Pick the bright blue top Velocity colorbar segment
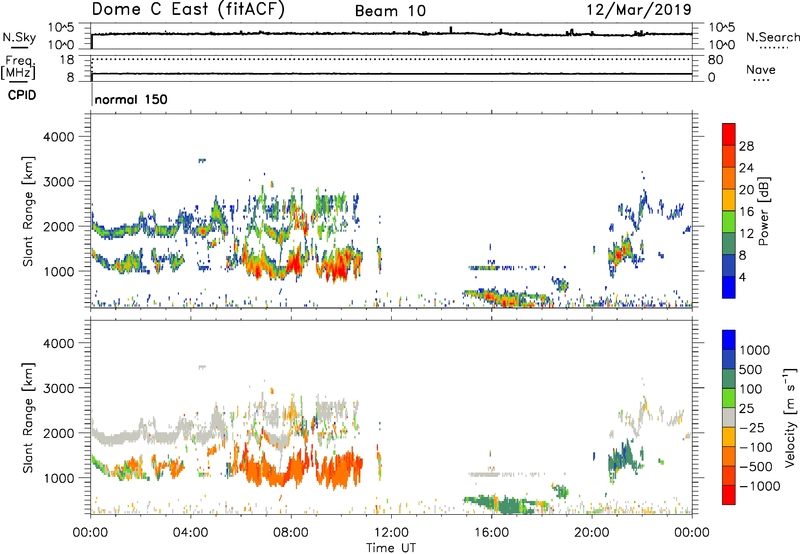Screen dimensions: 800x554 pos(729,340)
